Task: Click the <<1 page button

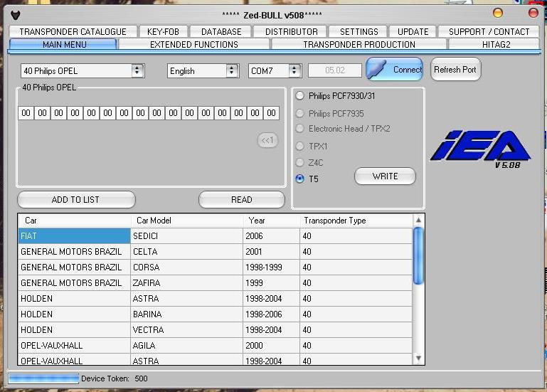Action: click(267, 140)
